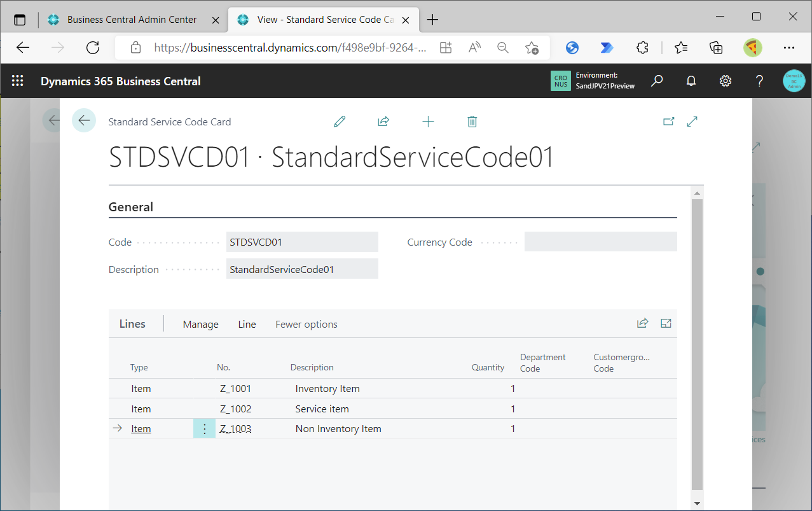The width and height of the screenshot is (812, 511).
Task: Open the Microsoft 365 app launcher grid
Action: (x=17, y=80)
